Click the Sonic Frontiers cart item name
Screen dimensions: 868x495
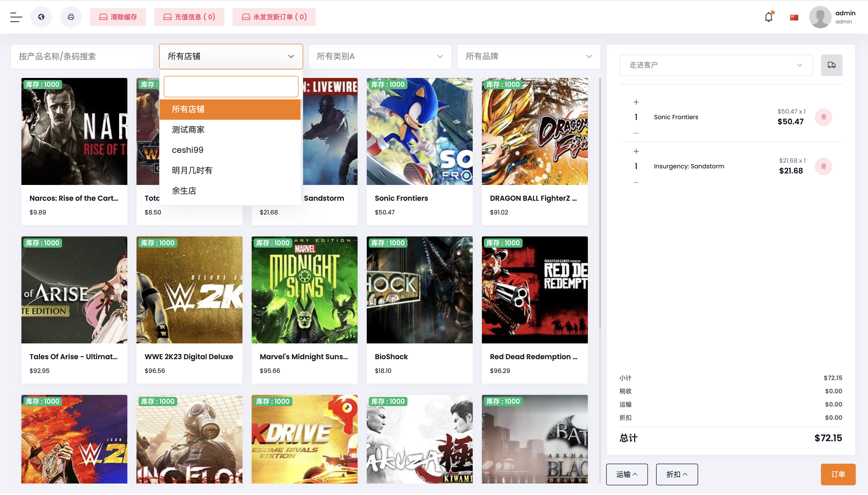(x=676, y=117)
